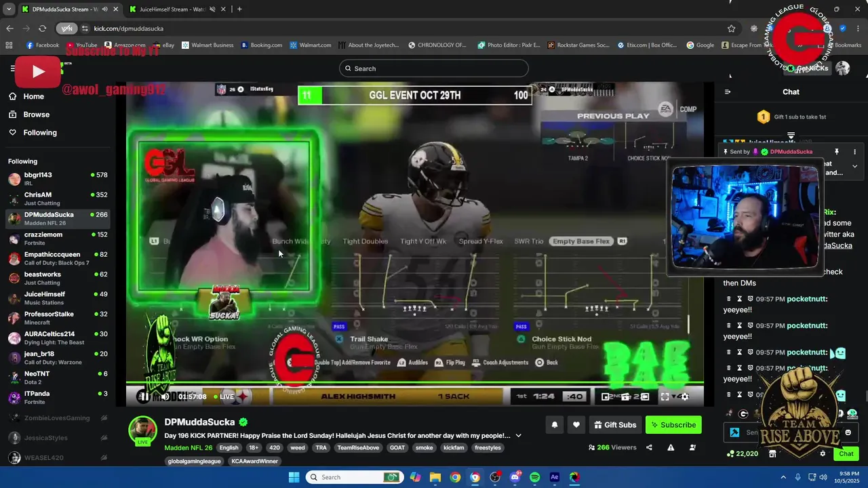Pause the stream video
This screenshot has width=868, height=488.
144,396
